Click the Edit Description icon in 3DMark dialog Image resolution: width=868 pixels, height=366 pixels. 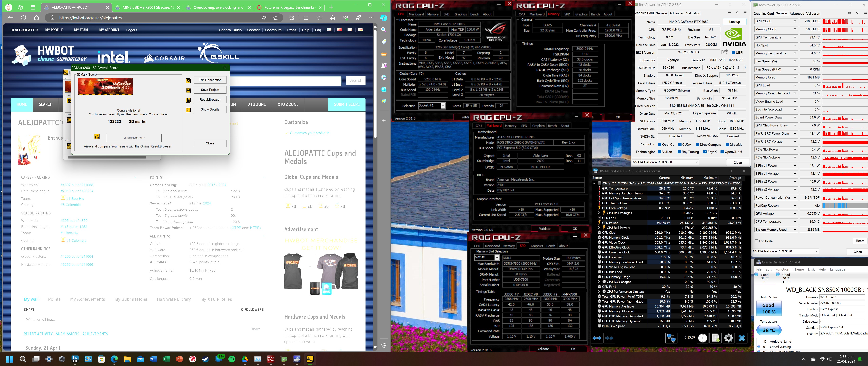(x=188, y=81)
